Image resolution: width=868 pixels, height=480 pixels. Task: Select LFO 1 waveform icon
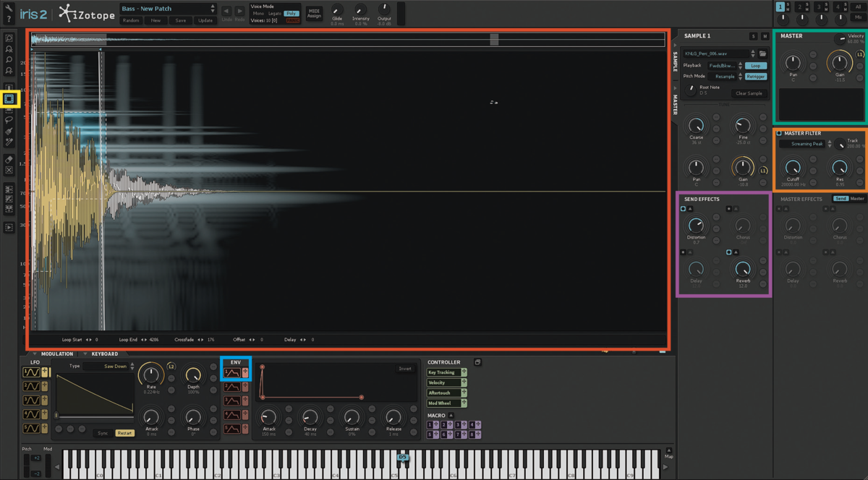coord(30,372)
